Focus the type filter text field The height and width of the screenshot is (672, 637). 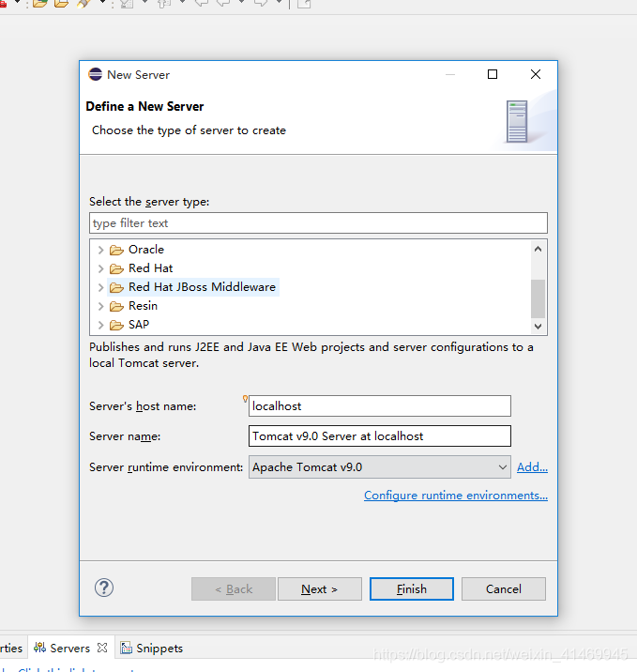pos(318,223)
